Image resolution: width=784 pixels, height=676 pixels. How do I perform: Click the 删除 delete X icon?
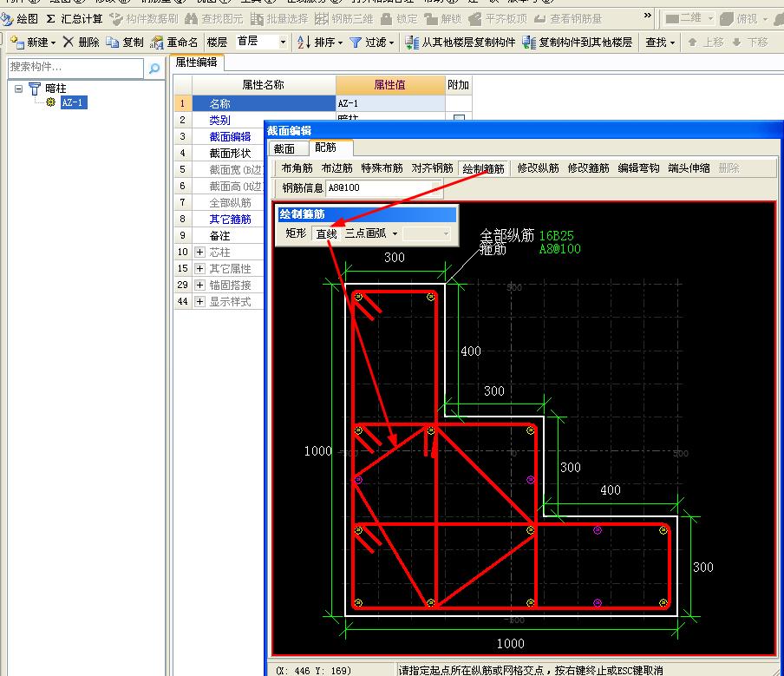click(x=69, y=42)
